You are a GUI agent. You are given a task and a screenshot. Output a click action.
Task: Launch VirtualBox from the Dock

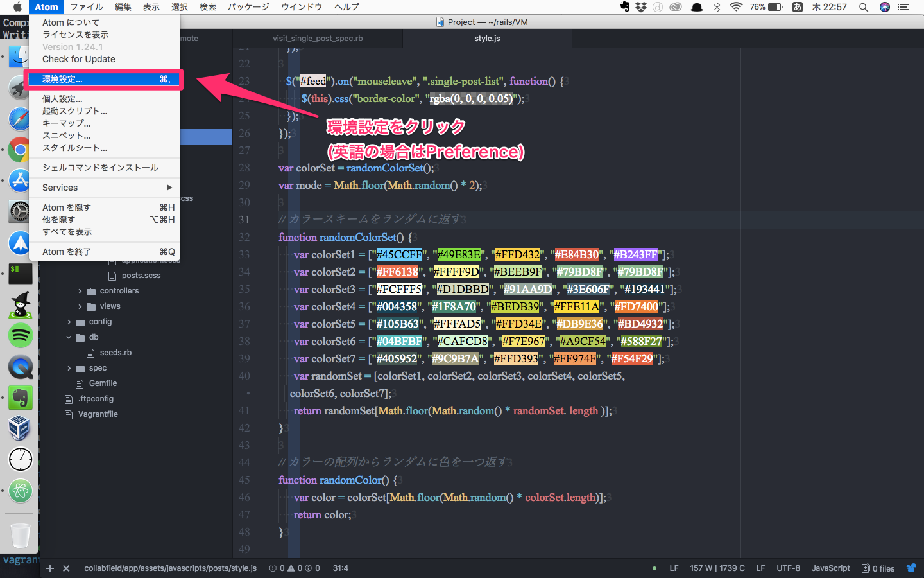point(20,428)
